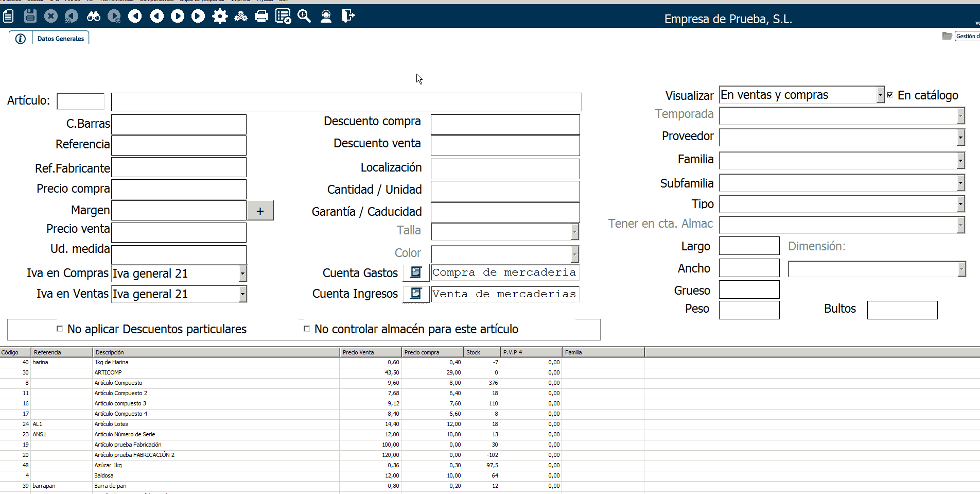The width and height of the screenshot is (980, 494).
Task: Open Cuenta Gastos account lookup icon
Action: tap(415, 272)
